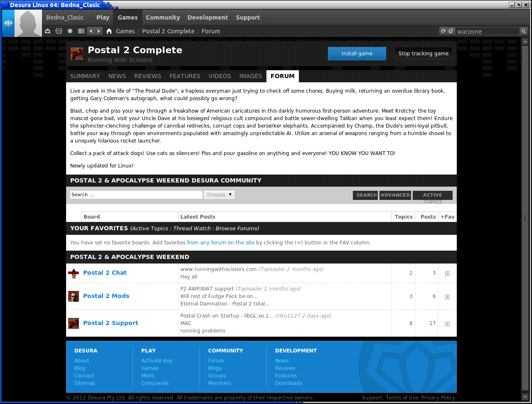Click the Postal 2 Complete game icon
Image resolution: width=532 pixels, height=404 pixels.
77,54
